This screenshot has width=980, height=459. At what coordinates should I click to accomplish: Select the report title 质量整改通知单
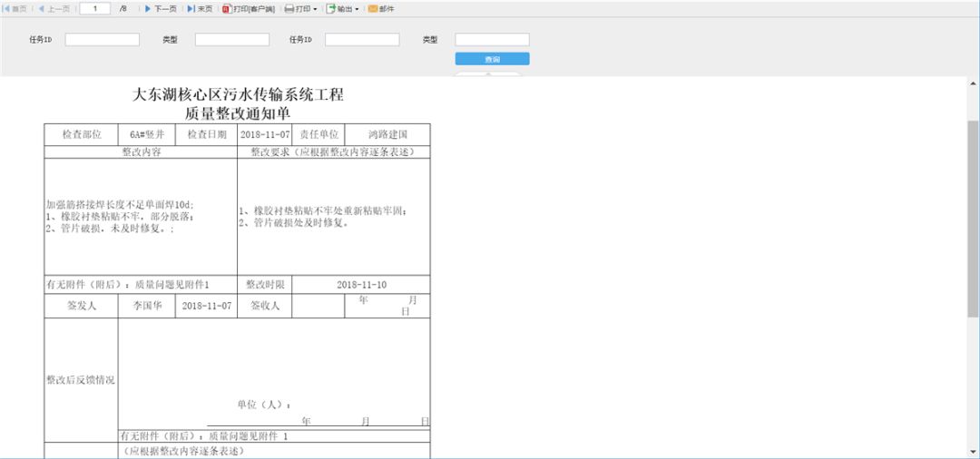[x=238, y=113]
